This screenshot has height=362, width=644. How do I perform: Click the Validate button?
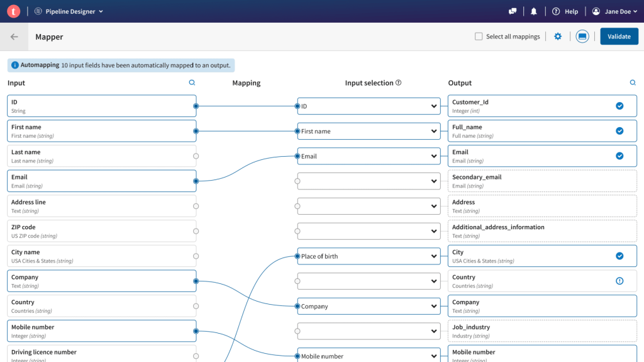[x=619, y=37]
